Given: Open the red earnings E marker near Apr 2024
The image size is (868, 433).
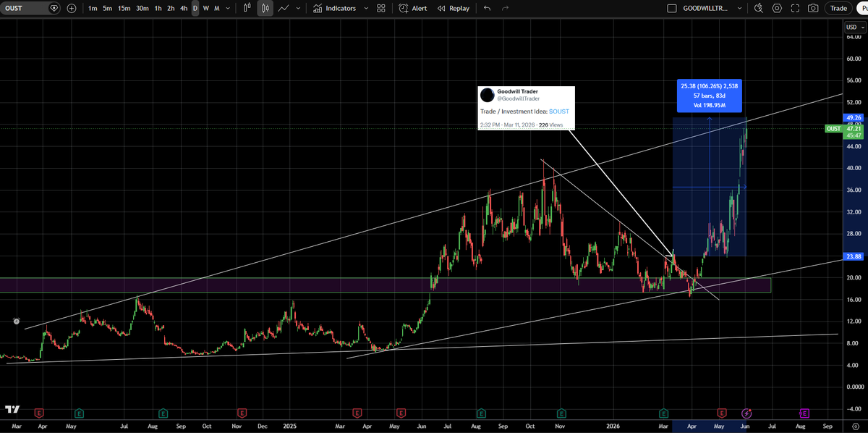Looking at the screenshot, I should pos(38,413).
